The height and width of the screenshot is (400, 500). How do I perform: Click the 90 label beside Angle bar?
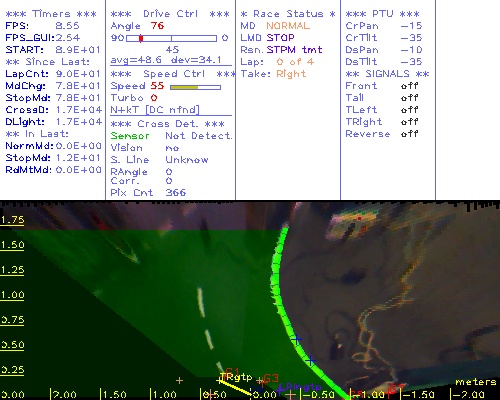coord(117,38)
